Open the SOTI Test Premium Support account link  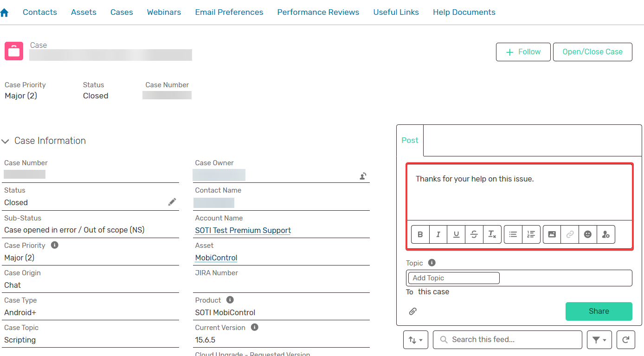(x=242, y=230)
